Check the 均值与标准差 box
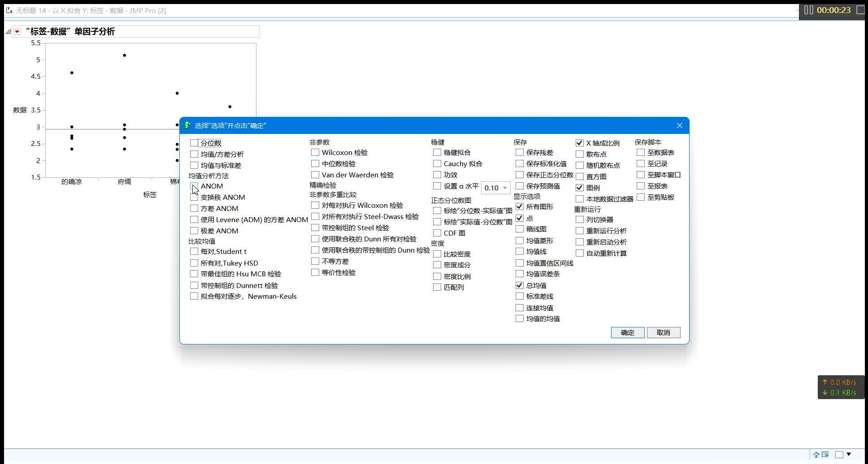The image size is (868, 464). [194, 165]
